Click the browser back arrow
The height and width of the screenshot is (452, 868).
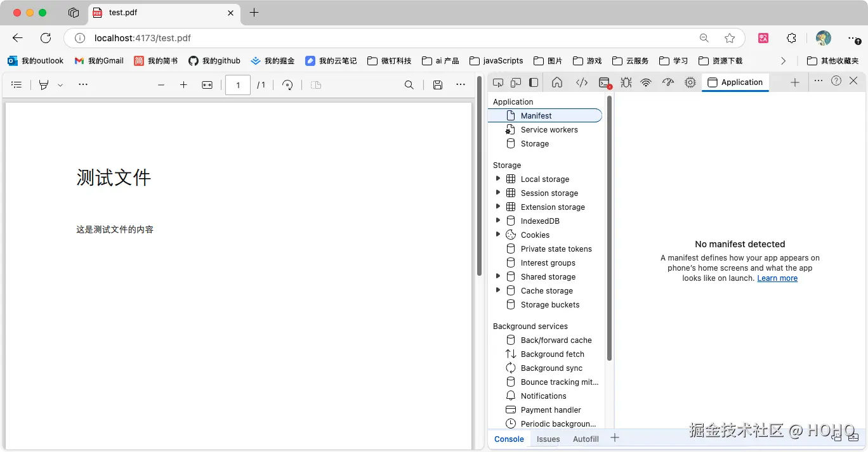point(18,38)
